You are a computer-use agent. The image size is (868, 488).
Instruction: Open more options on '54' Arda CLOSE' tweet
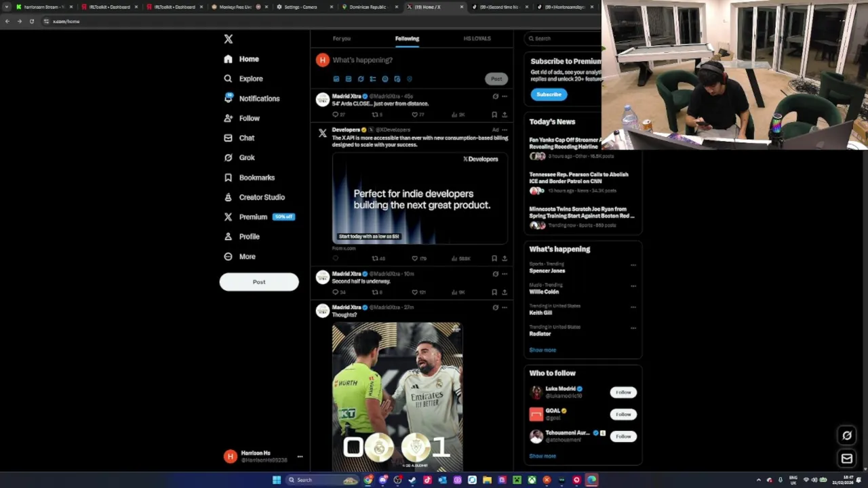click(x=505, y=96)
